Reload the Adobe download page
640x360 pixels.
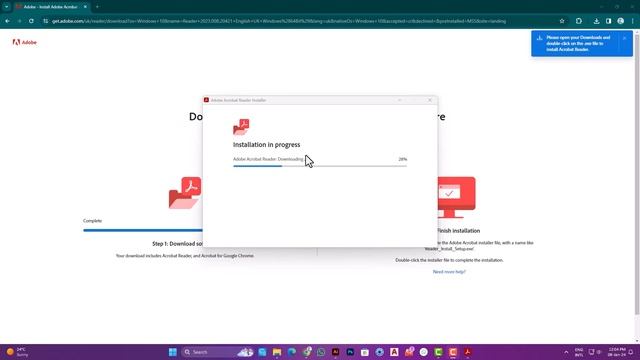click(31, 21)
